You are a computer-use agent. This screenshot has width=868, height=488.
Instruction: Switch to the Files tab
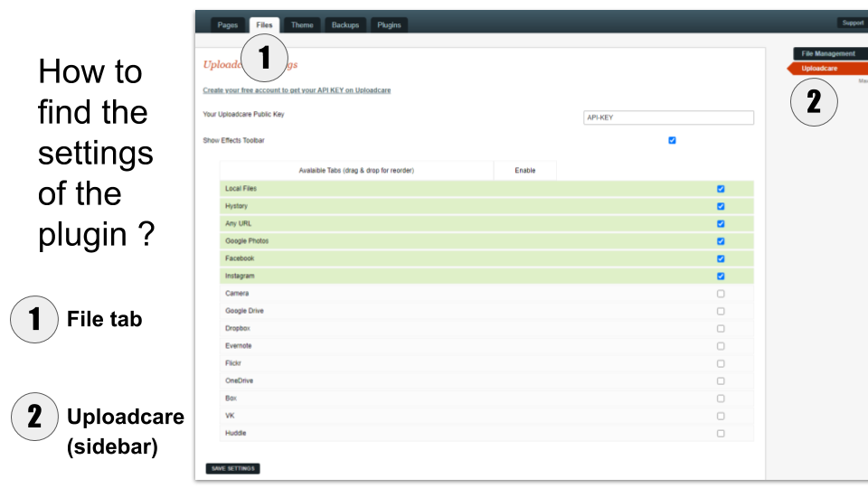pos(264,25)
